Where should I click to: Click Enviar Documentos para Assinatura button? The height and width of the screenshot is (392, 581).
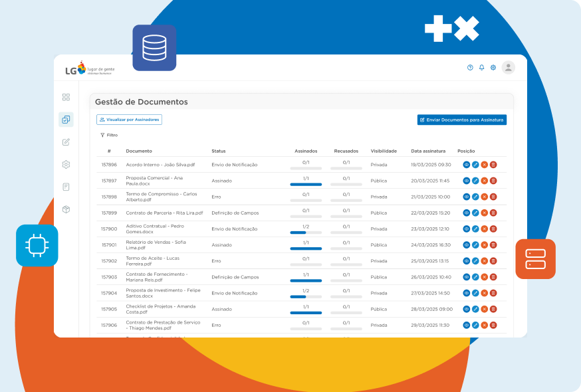(x=463, y=120)
